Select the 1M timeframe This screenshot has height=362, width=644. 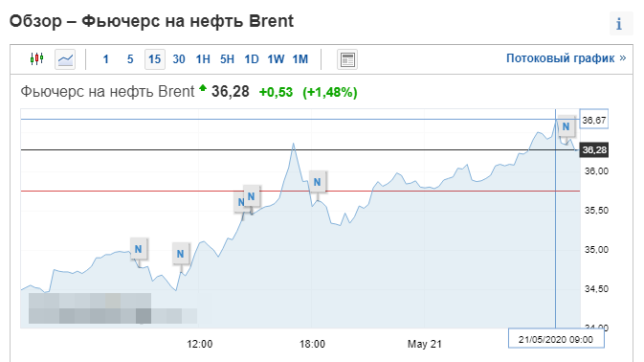coord(300,59)
